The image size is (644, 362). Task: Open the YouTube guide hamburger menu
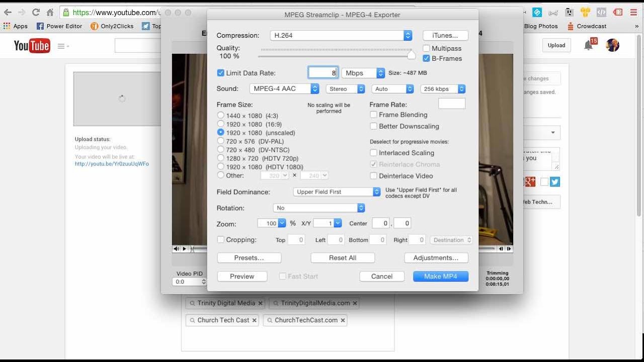[63, 46]
